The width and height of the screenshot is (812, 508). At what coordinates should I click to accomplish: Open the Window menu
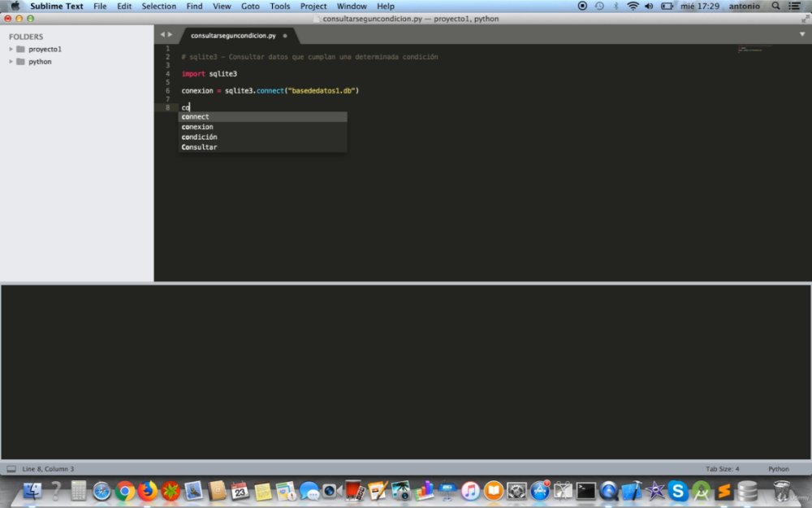click(352, 7)
